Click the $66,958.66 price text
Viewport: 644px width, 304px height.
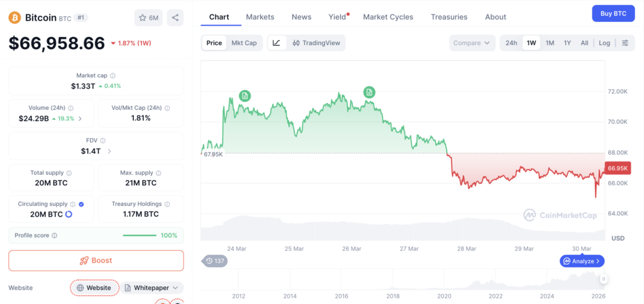57,43
